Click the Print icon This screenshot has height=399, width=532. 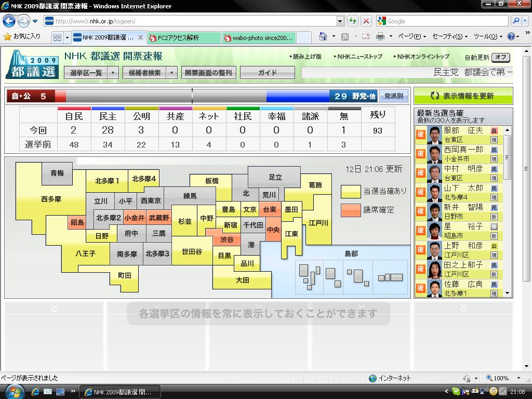pos(380,36)
